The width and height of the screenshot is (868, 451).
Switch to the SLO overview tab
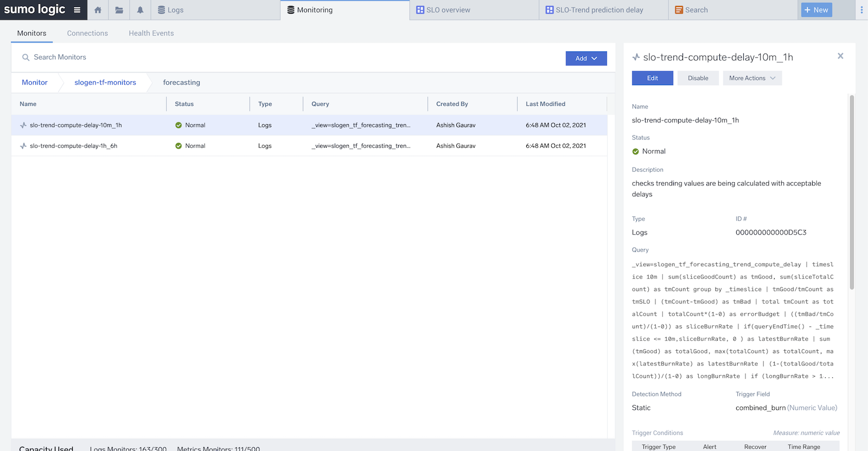tap(474, 10)
